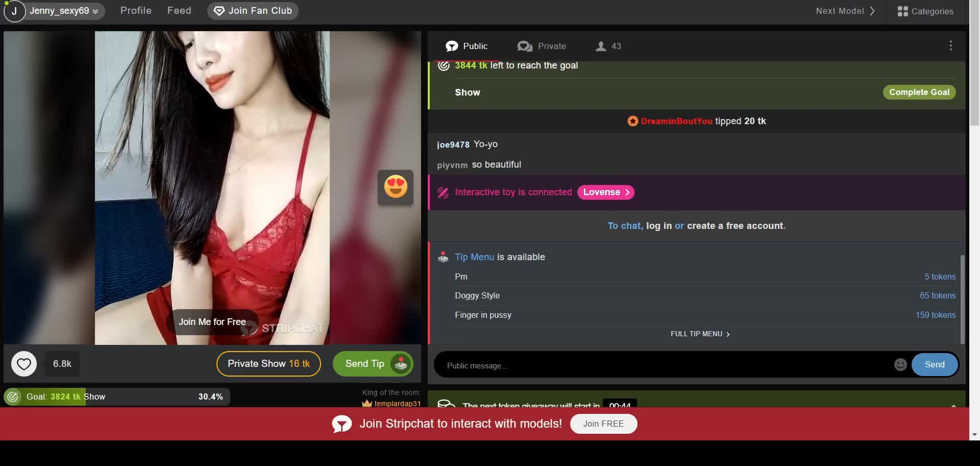Click the viewers count user icon
This screenshot has height=466, width=980.
(x=601, y=46)
